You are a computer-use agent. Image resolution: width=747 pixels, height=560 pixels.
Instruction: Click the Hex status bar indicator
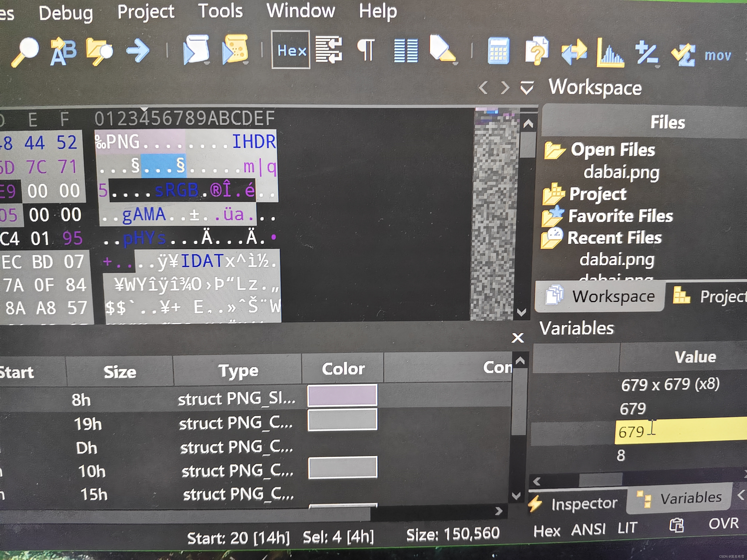coord(546,531)
